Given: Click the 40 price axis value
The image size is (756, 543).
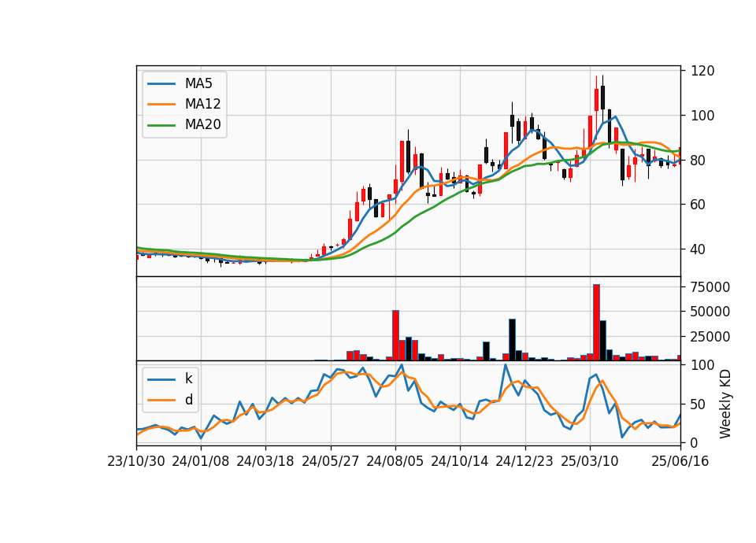Looking at the screenshot, I should (699, 249).
